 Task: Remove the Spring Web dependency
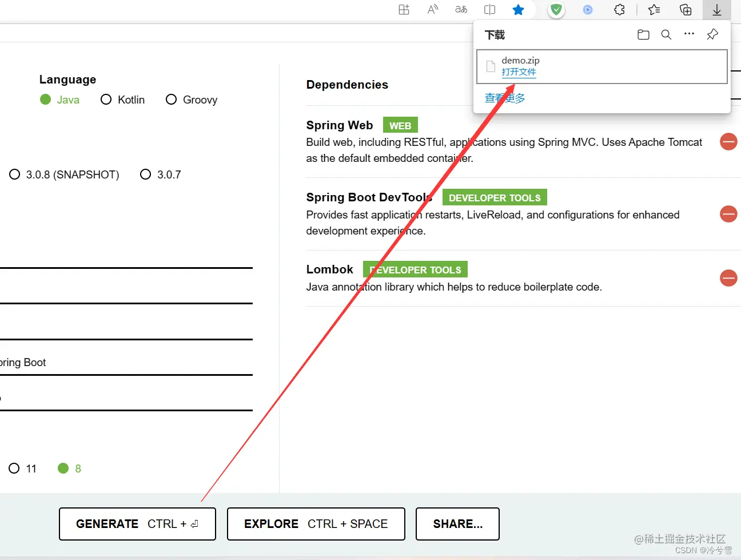pyautogui.click(x=728, y=142)
